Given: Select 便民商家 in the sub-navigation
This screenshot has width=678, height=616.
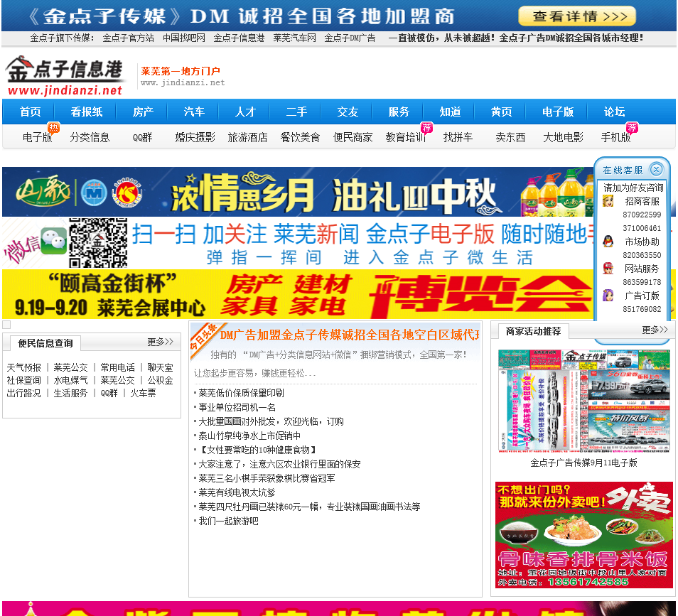Looking at the screenshot, I should pyautogui.click(x=353, y=137).
